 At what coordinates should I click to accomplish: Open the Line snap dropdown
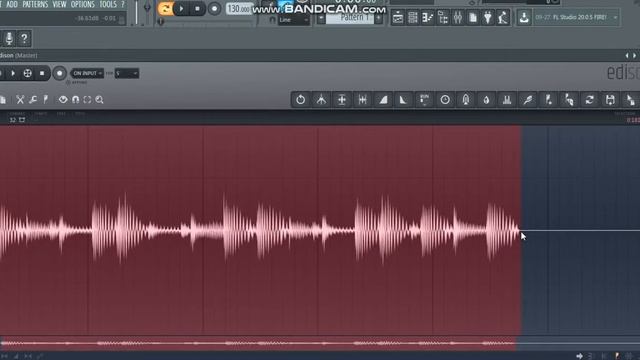point(293,20)
